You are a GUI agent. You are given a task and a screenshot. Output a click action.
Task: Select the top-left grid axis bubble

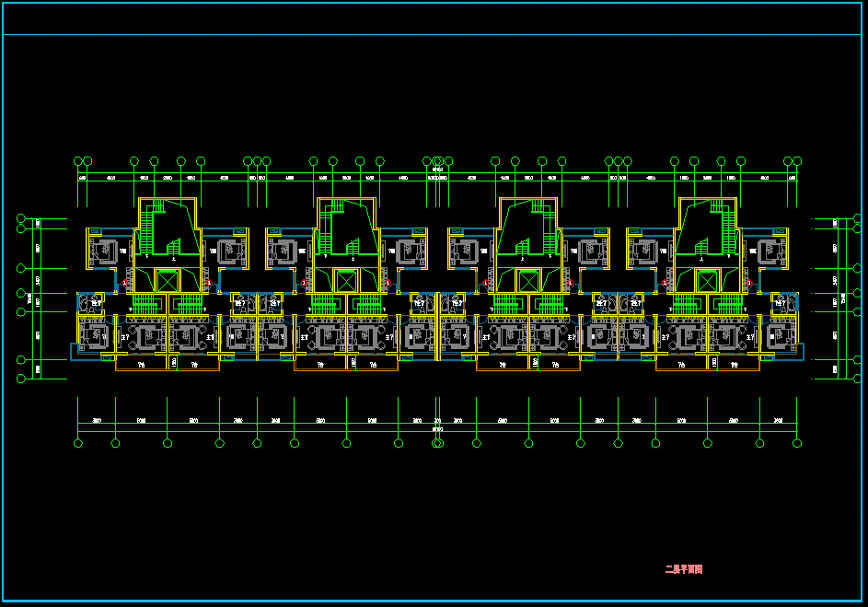pyautogui.click(x=79, y=161)
